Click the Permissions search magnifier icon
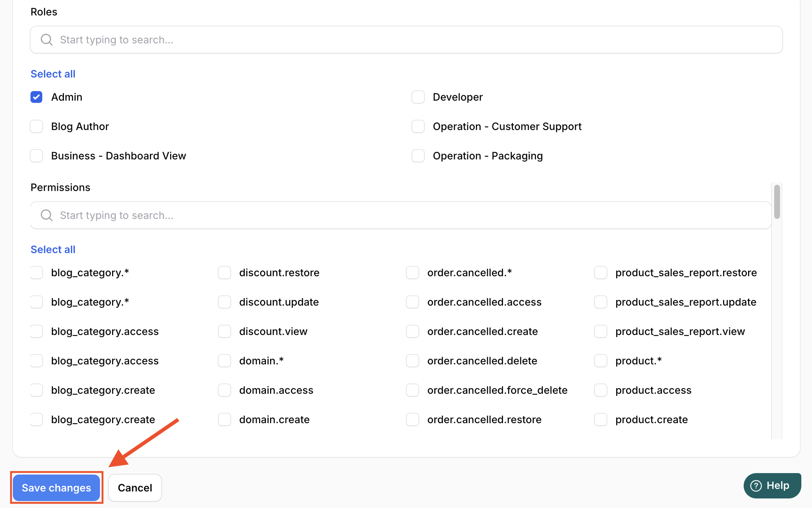The height and width of the screenshot is (508, 812). [47, 215]
